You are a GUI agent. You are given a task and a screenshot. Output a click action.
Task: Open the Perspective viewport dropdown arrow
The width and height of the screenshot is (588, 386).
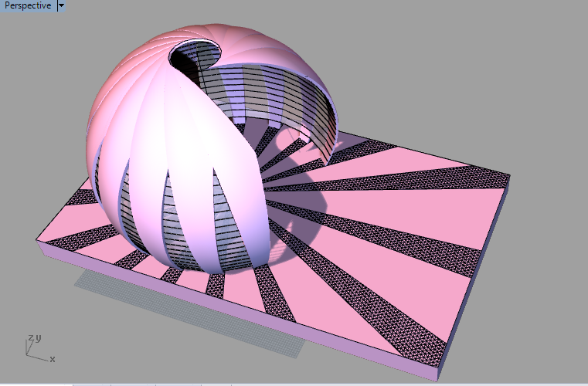[x=62, y=5]
